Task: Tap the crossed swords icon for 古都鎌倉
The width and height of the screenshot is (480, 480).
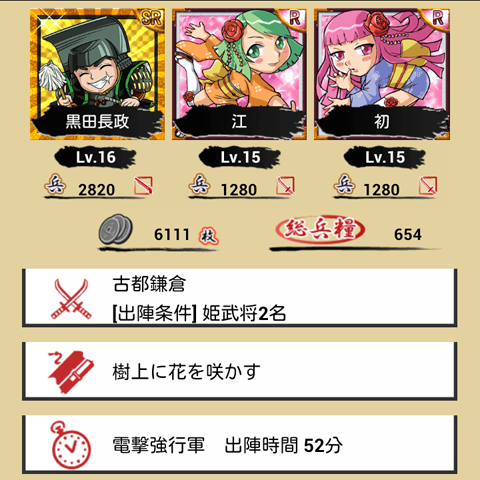Action: (71, 299)
